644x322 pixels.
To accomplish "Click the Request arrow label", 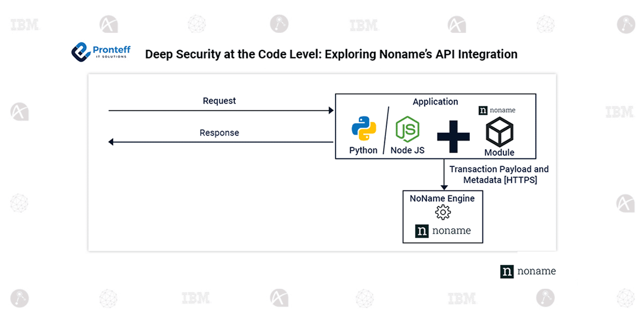I will pyautogui.click(x=219, y=100).
